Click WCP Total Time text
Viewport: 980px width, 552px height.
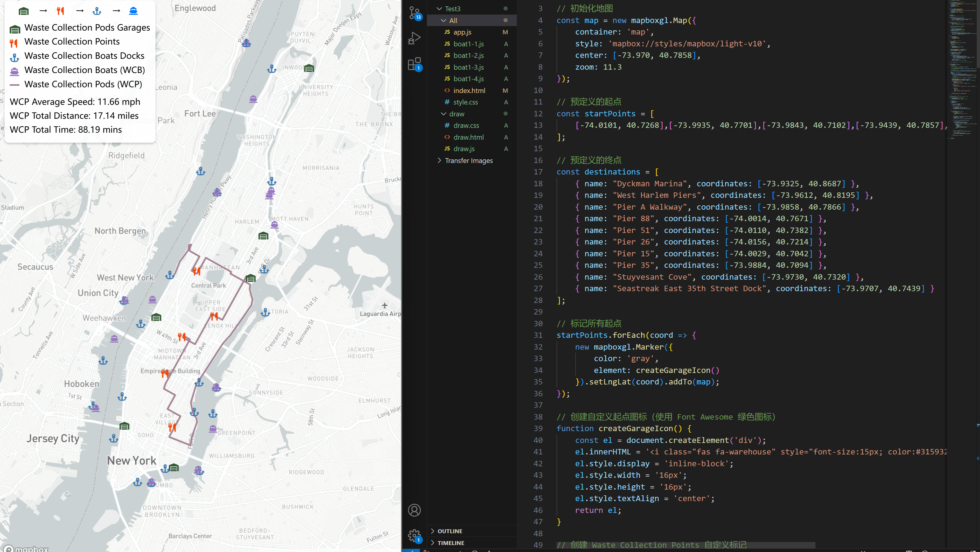point(66,130)
